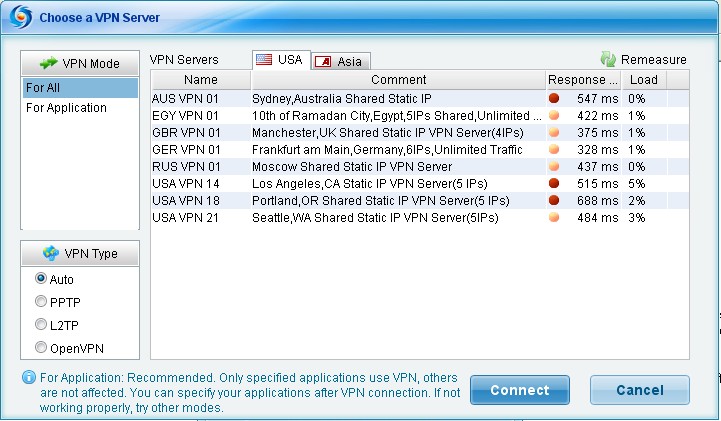Sort servers by the Load column header
Screen dimensions: 721x421
644,80
